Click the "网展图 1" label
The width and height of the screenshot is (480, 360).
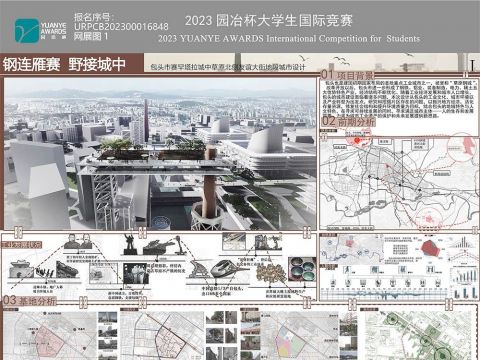click(91, 36)
